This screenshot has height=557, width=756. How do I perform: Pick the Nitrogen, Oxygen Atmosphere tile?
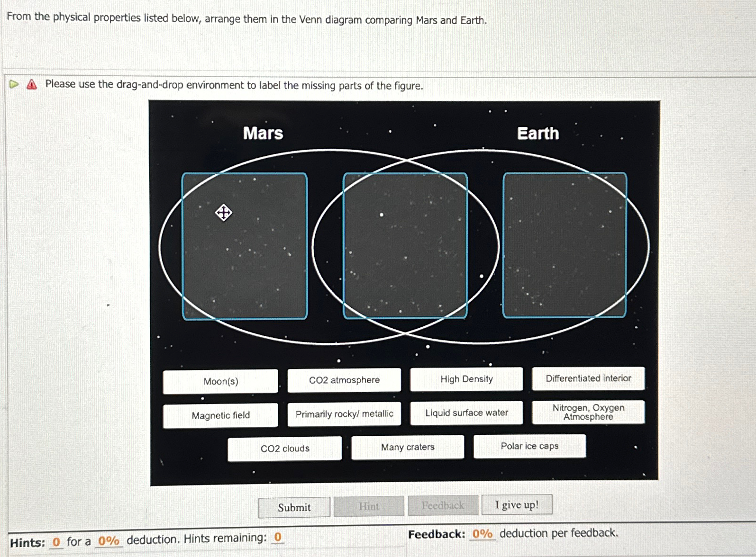(588, 412)
